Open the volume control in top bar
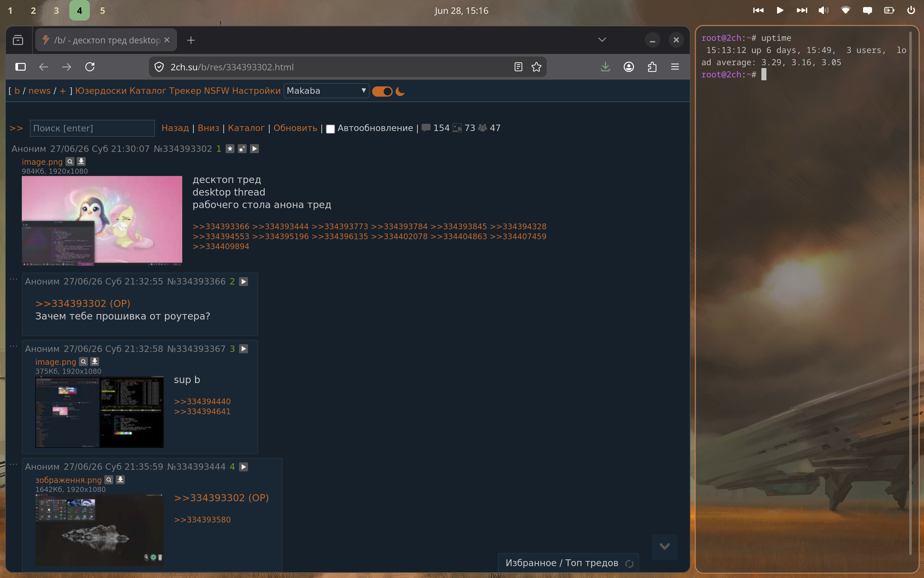The height and width of the screenshot is (578, 924). click(x=824, y=10)
